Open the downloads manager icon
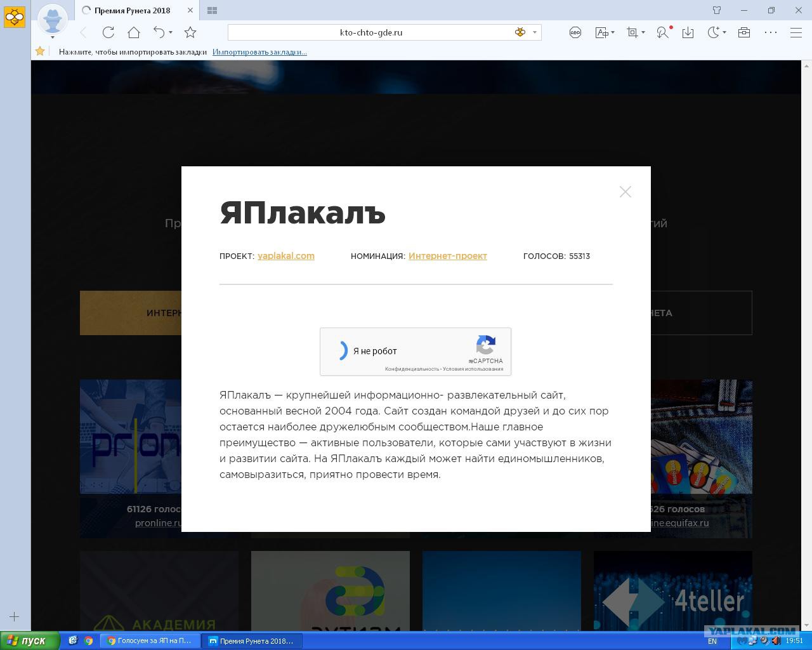Screen dimensions: 812x650 [688, 32]
